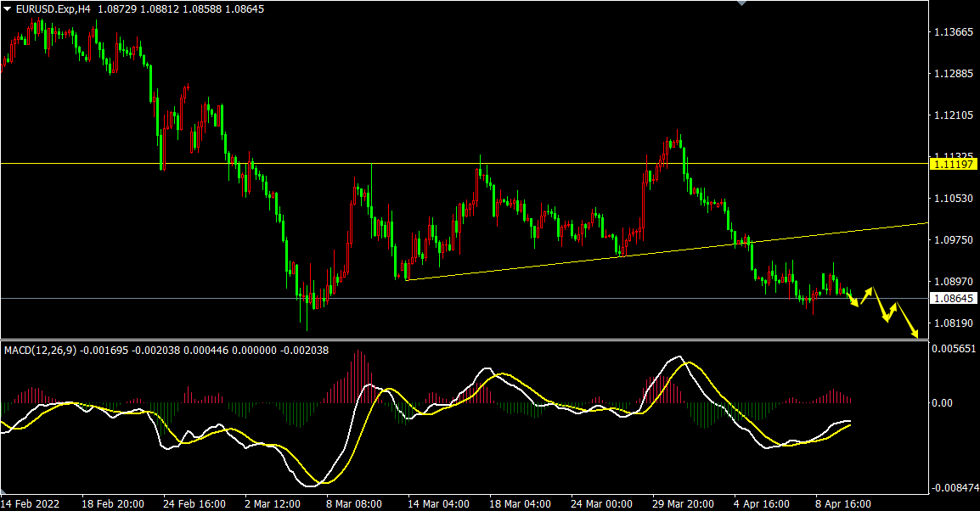Click the 0.005651 MACD scale label
980x511 pixels.
955,348
